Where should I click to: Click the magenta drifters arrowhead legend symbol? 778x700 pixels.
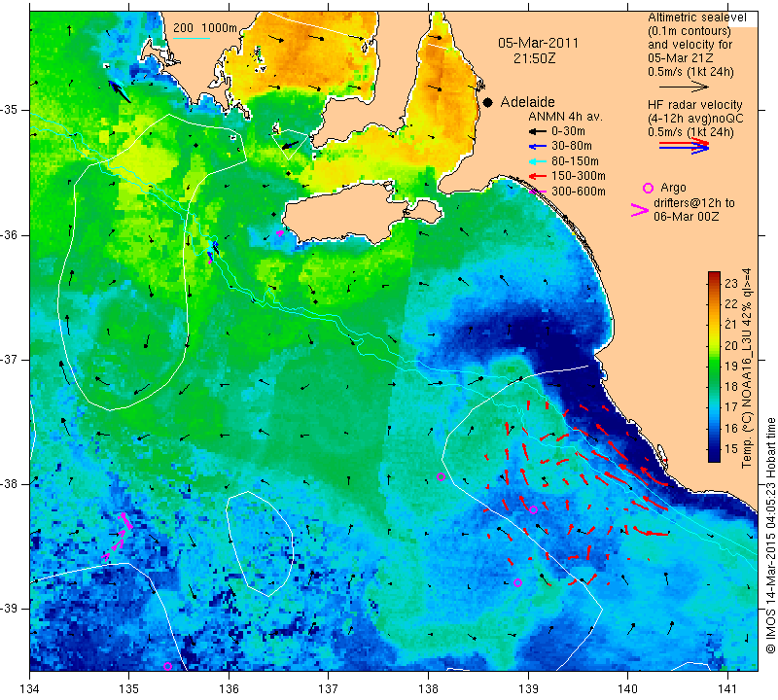click(x=640, y=210)
